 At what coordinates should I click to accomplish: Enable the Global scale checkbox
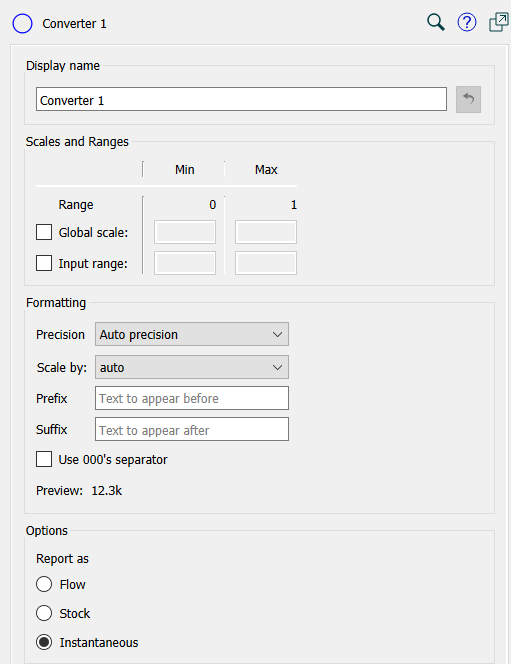click(x=44, y=232)
